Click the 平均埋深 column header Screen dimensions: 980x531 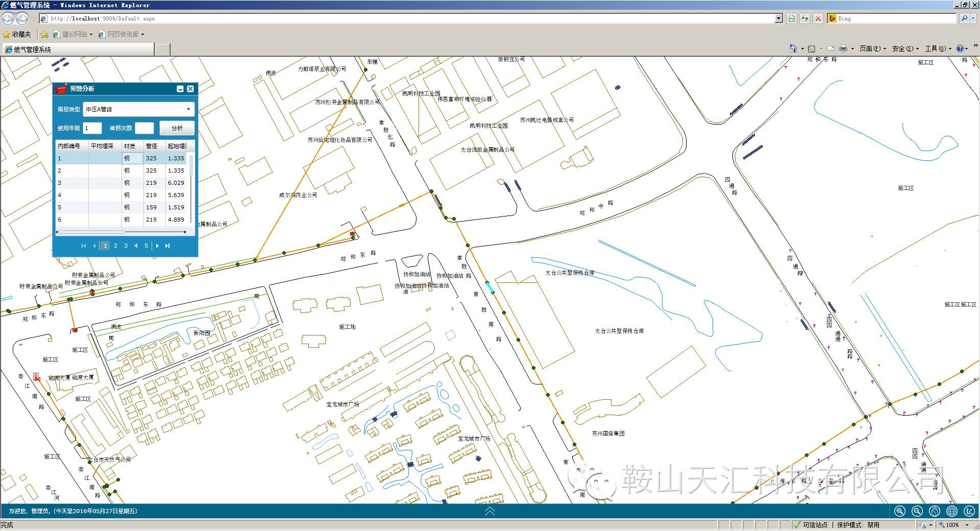(x=105, y=146)
